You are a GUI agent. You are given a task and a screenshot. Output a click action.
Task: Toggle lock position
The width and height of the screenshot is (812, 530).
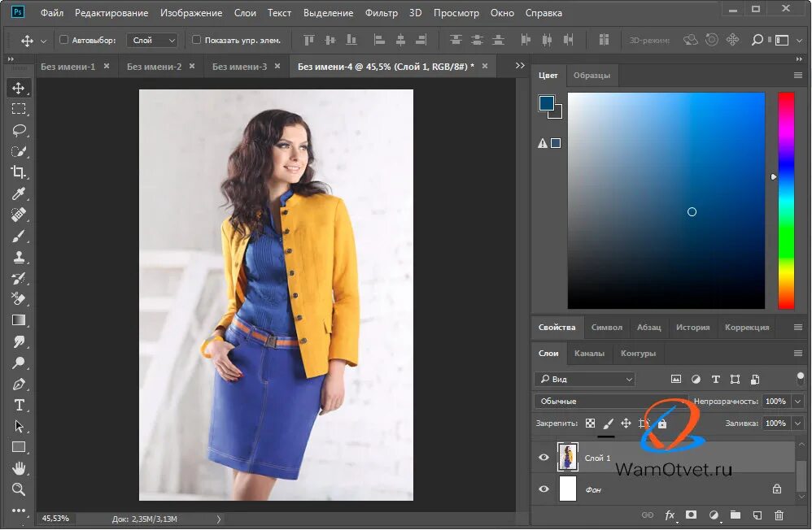click(x=626, y=424)
